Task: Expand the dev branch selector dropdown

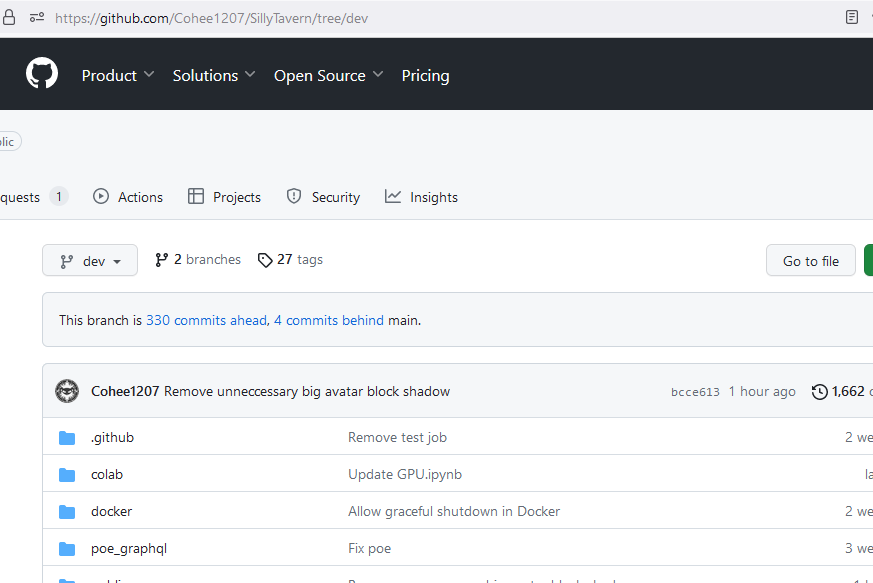Action: coord(90,260)
